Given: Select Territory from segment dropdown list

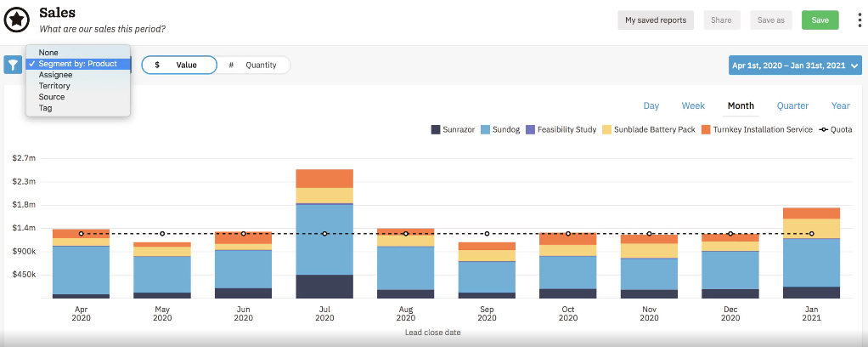Looking at the screenshot, I should tap(54, 86).
